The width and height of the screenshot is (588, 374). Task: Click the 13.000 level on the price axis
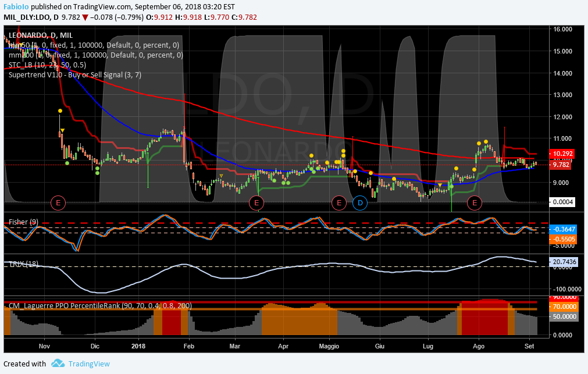[563, 95]
